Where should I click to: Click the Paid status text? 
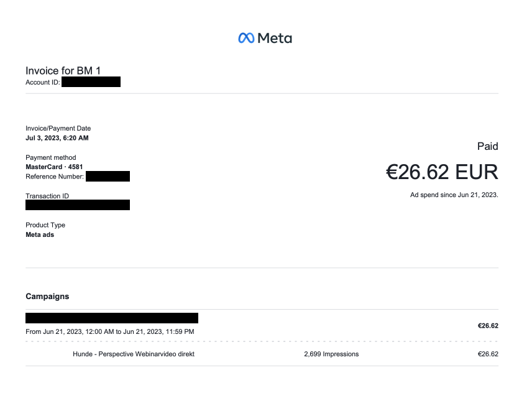point(487,147)
